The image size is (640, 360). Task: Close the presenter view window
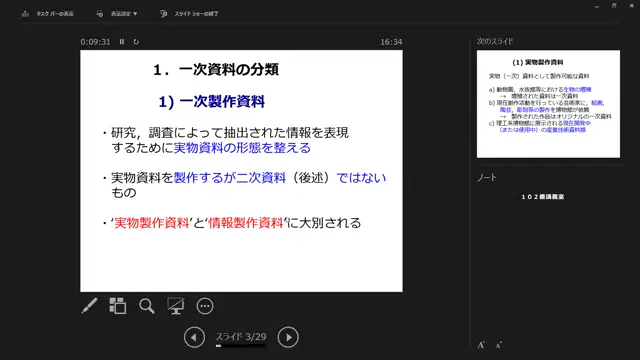(631, 6)
